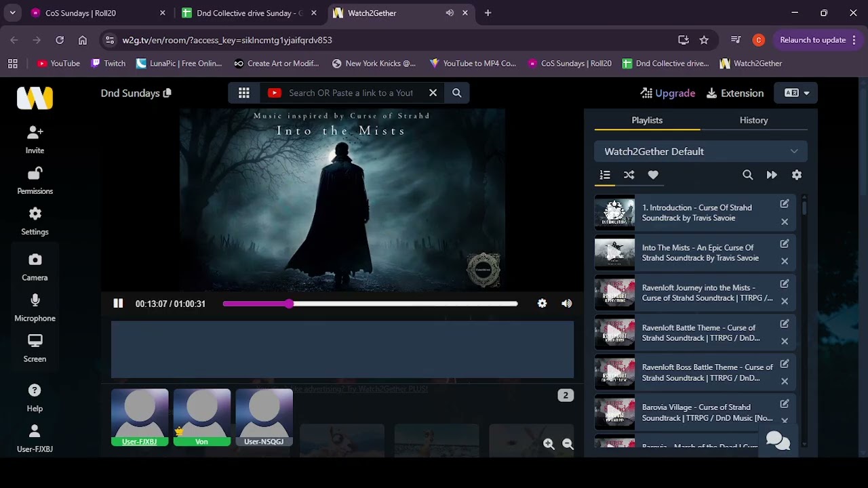868x488 pixels.
Task: Expand the Watch2Gether Default playlist dropdown
Action: (x=701, y=151)
